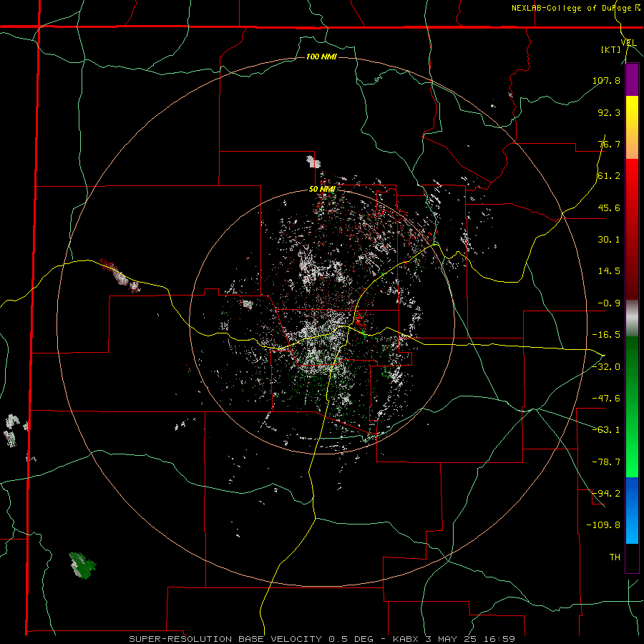This screenshot has height=644, width=644.
Task: Click the 100 NMI range ring label
Action: point(321,57)
